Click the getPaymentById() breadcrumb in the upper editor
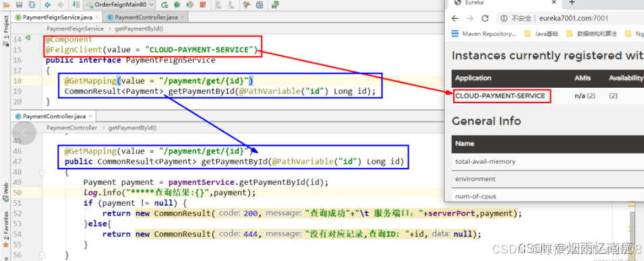The image size is (644, 261). [x=139, y=29]
